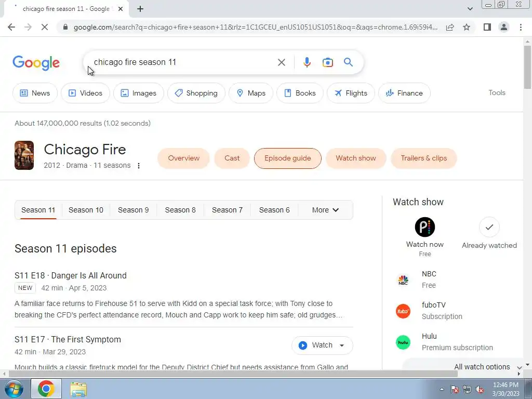Select the Overview chip
Screen dimensions: 532x399
coord(183,158)
